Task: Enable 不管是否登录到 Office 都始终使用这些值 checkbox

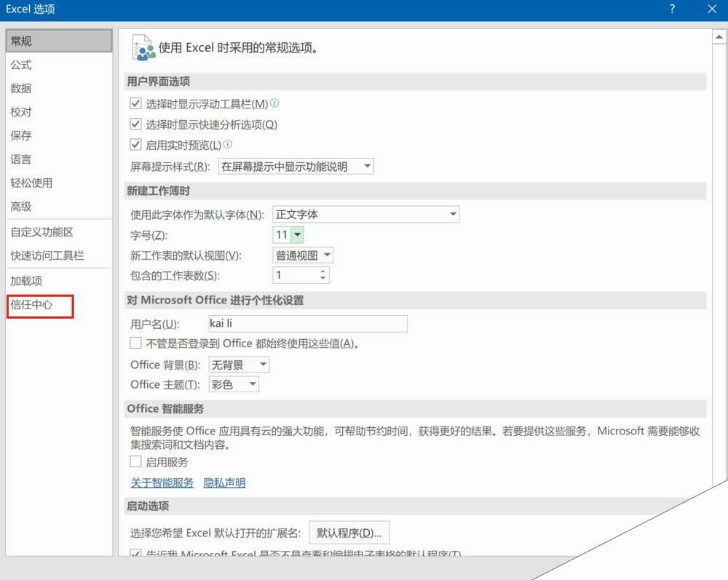Action: click(135, 343)
